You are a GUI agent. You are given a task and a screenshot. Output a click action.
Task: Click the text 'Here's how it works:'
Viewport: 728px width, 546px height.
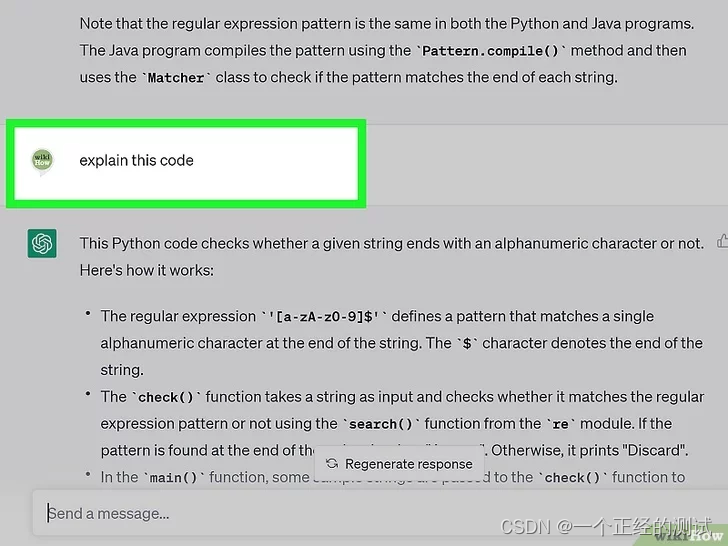(147, 270)
